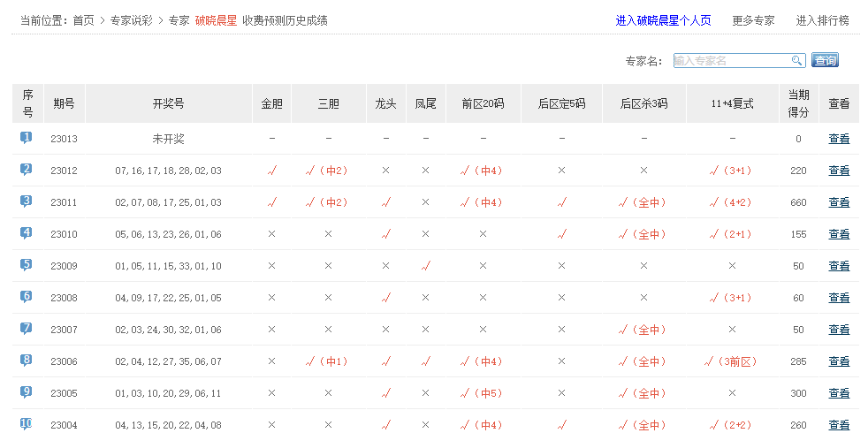Open 查看 link for period 23008
Image resolution: width=868 pixels, height=433 pixels.
click(x=838, y=298)
